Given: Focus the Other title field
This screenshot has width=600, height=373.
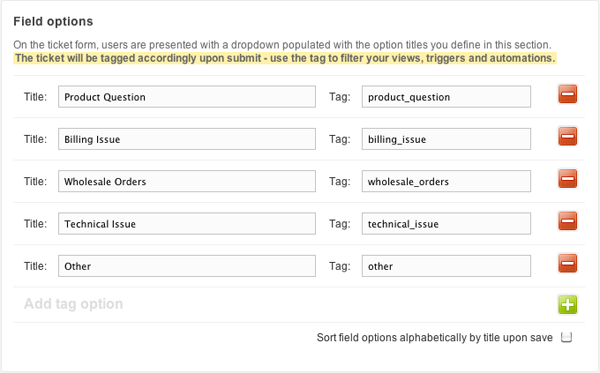Looking at the screenshot, I should tap(187, 266).
